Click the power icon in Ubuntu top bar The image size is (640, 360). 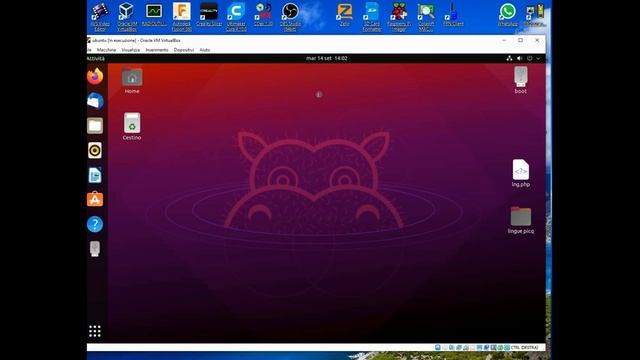coord(530,58)
